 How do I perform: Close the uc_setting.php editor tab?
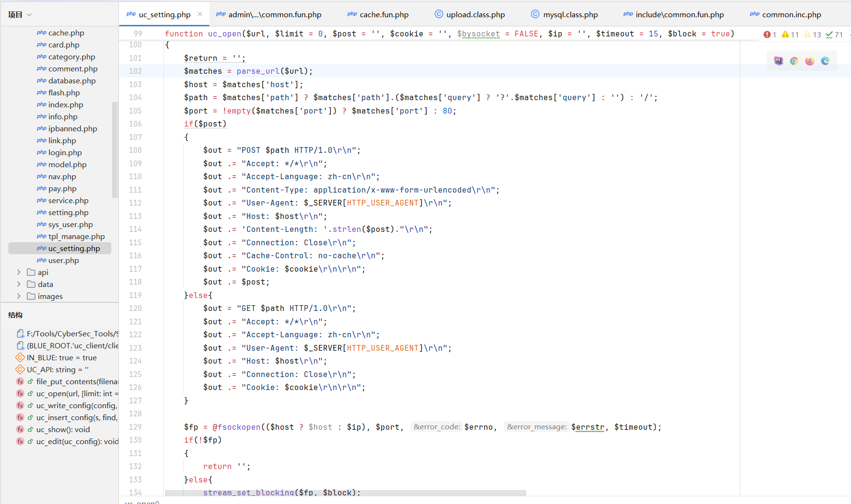[200, 14]
